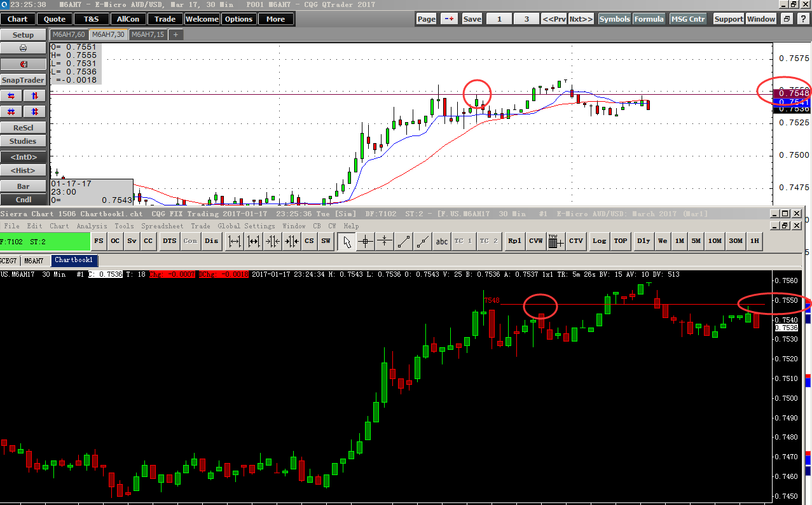Select the chart values crosshair tool
Viewport: 812px width, 505px height.
365,241
